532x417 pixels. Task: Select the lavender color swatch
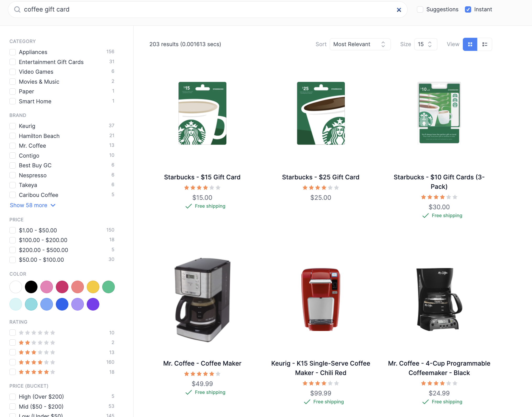[x=78, y=304]
